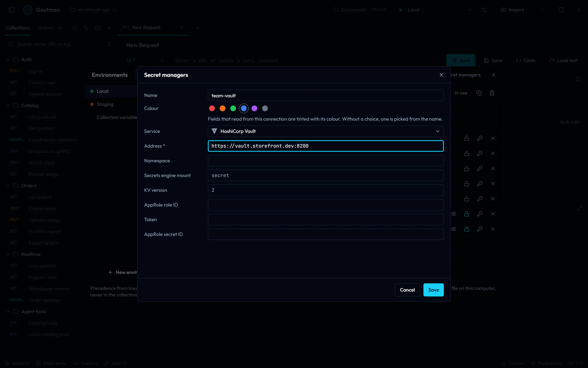
Task: Open the Commands search bar
Action: click(x=360, y=10)
